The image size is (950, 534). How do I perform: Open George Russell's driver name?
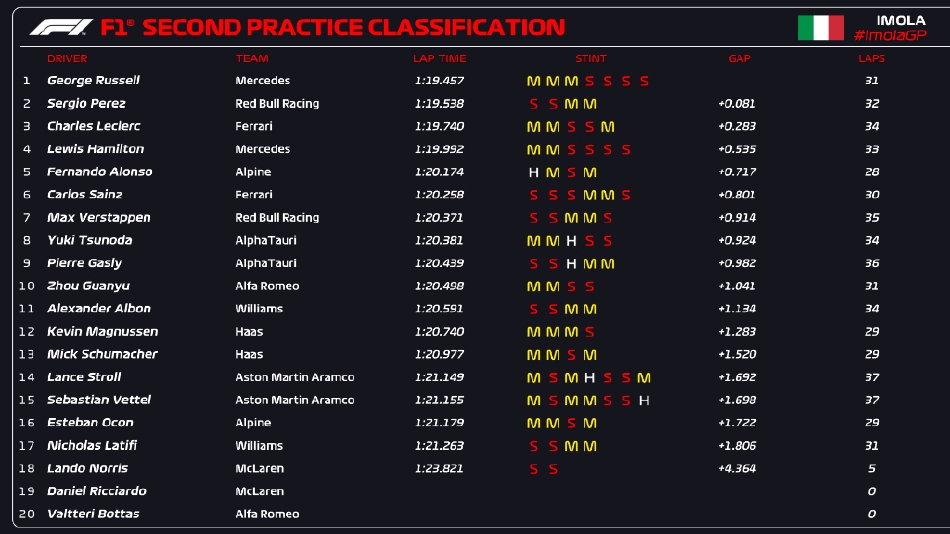pos(93,81)
